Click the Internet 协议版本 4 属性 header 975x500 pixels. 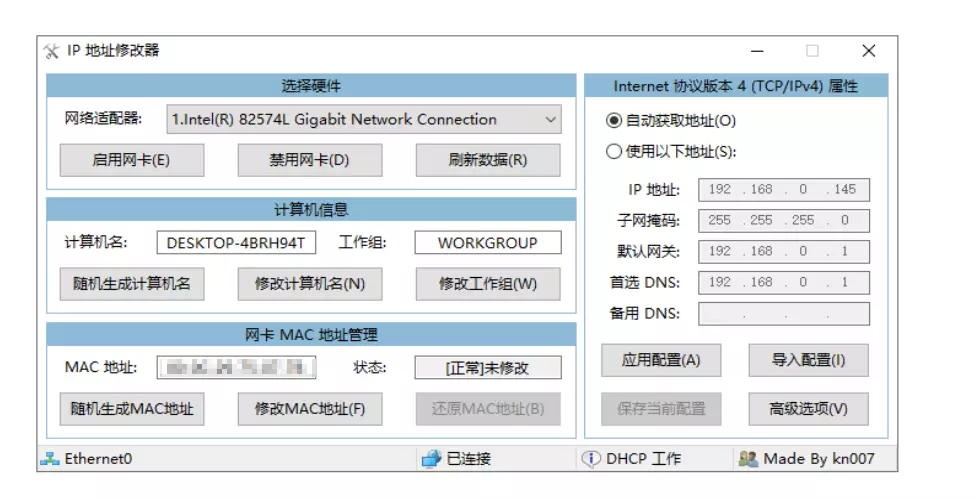click(736, 86)
